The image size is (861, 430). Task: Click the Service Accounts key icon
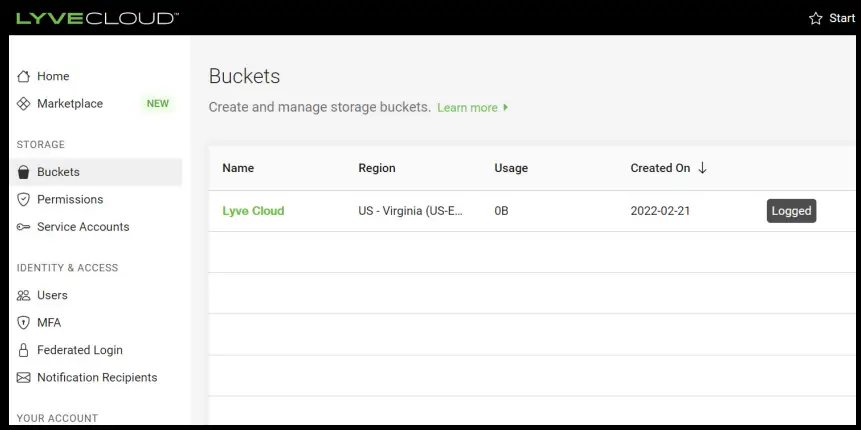click(24, 227)
